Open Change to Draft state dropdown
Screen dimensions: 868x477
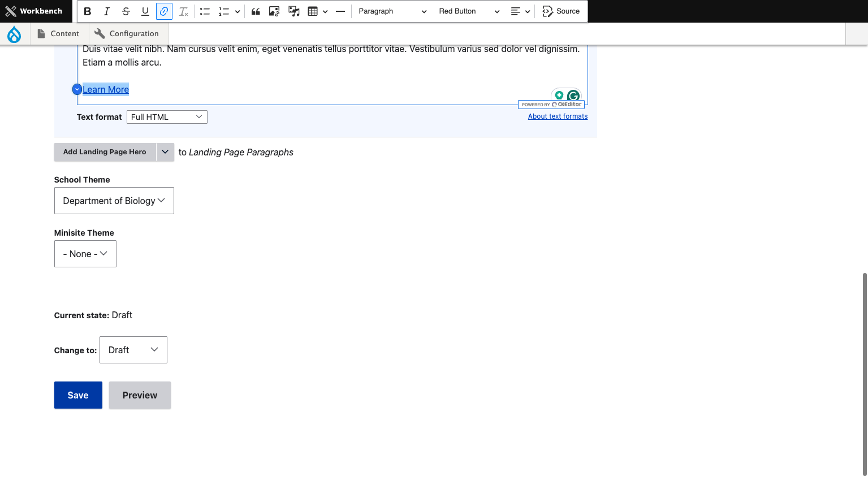(x=133, y=350)
